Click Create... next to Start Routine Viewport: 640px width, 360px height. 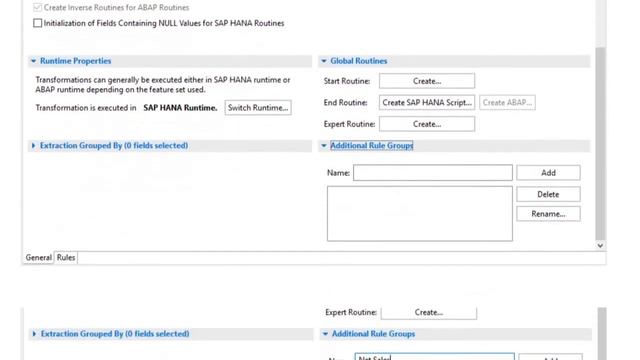[427, 81]
